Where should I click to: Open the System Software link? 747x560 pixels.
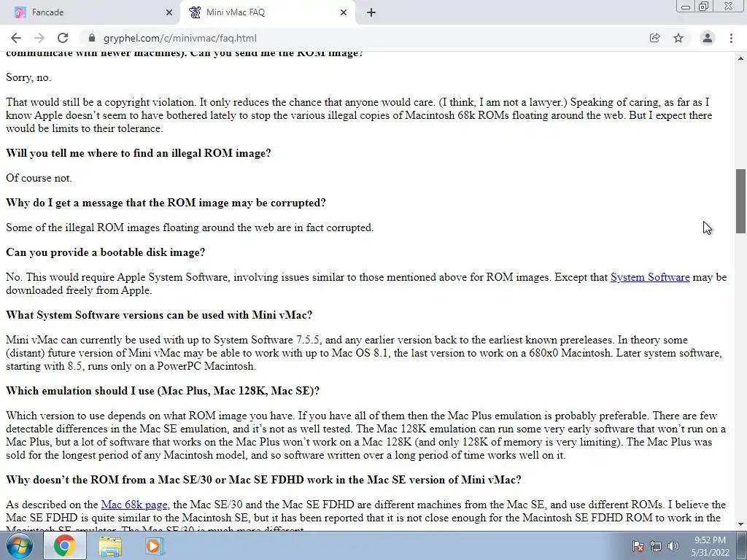[x=650, y=277]
